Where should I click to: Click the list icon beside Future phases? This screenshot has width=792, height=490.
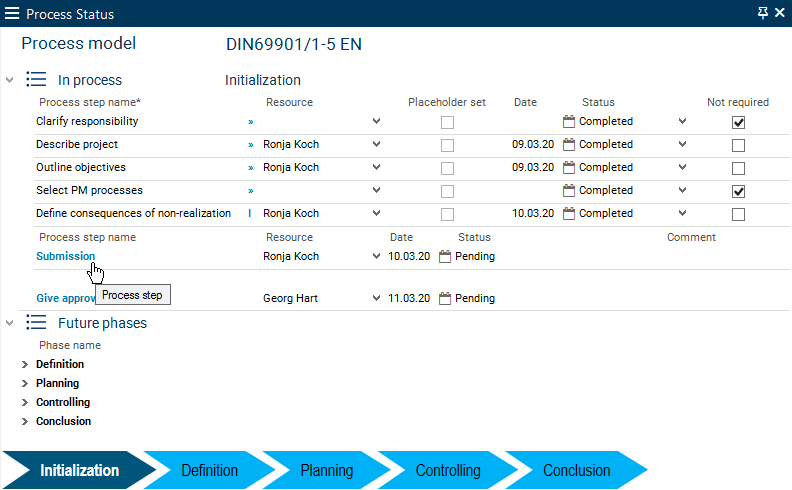[x=36, y=323]
